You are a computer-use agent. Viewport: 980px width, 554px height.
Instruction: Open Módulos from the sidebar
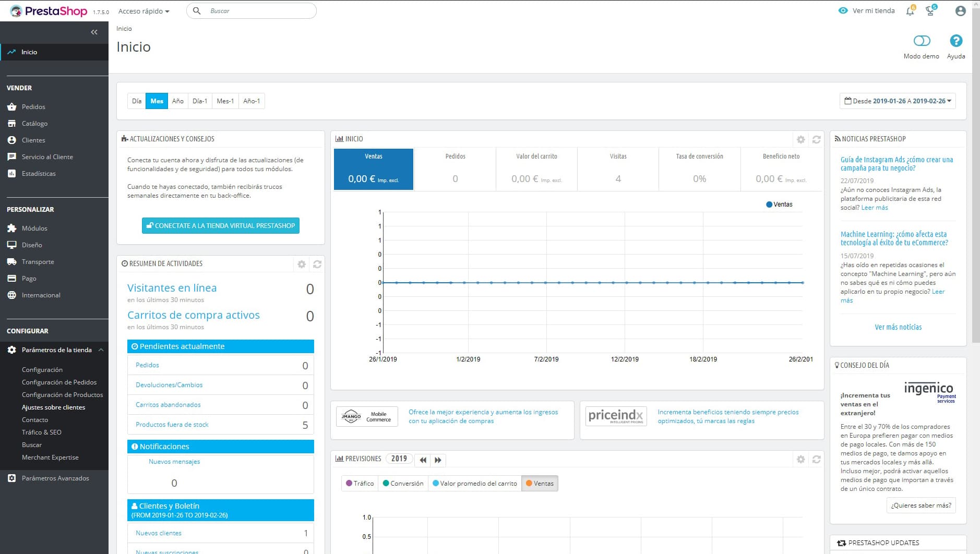[x=34, y=228]
